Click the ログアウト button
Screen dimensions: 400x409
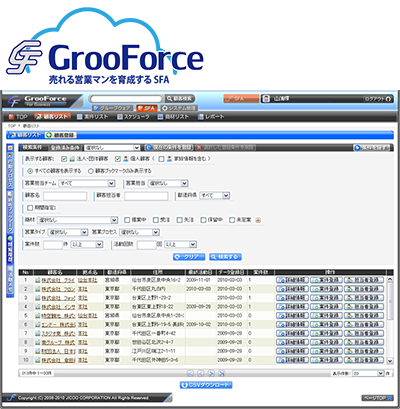pos(378,99)
